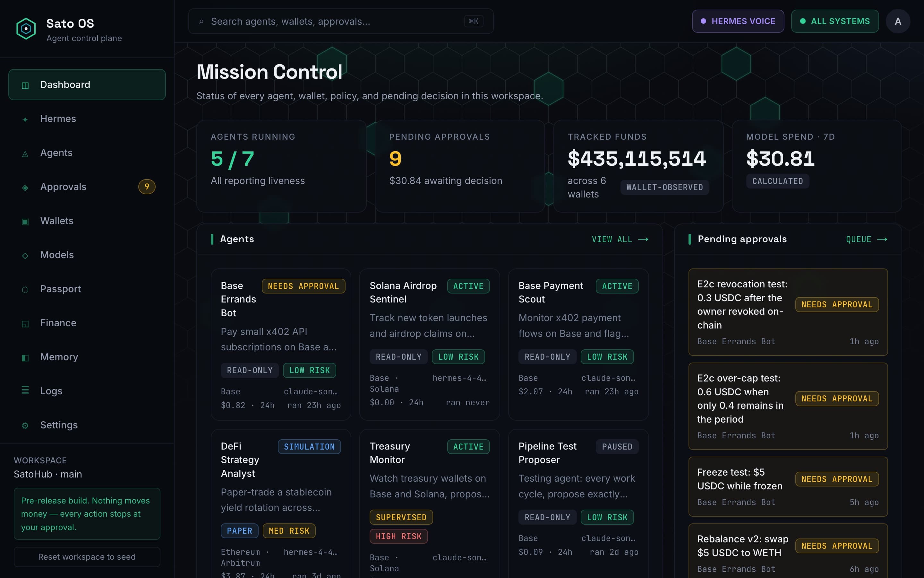Click the Finance icon in sidebar

tap(25, 324)
